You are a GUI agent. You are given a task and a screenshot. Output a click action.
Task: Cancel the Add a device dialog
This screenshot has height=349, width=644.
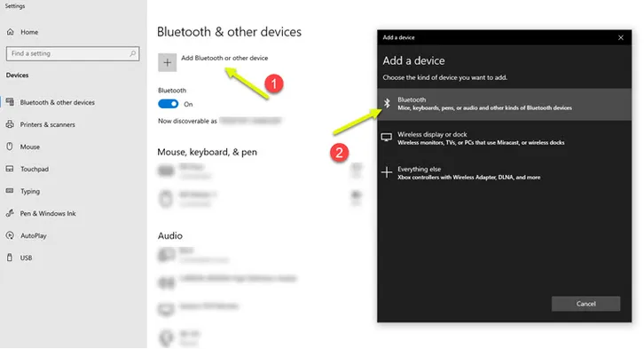click(x=585, y=304)
